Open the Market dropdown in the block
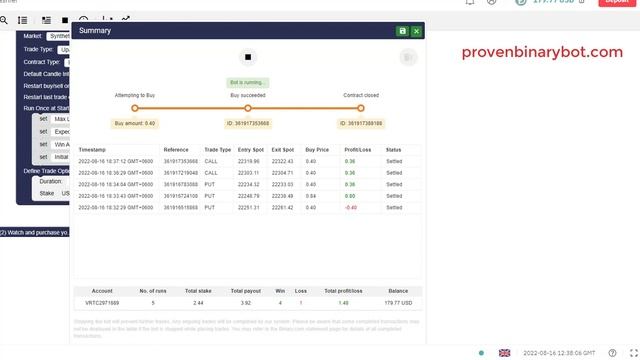The width and height of the screenshot is (640, 360). (58, 36)
